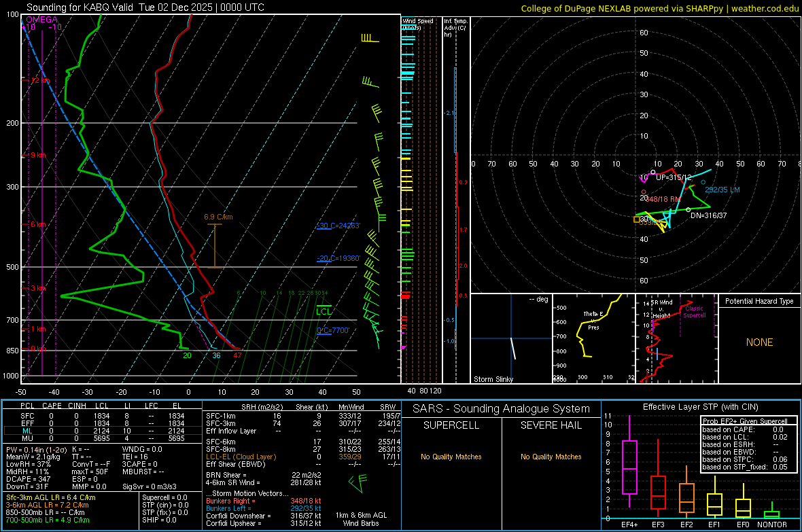Click the topmost yellow wind barb near 100 mb
This screenshot has height=532, width=802.
pyautogui.click(x=370, y=38)
